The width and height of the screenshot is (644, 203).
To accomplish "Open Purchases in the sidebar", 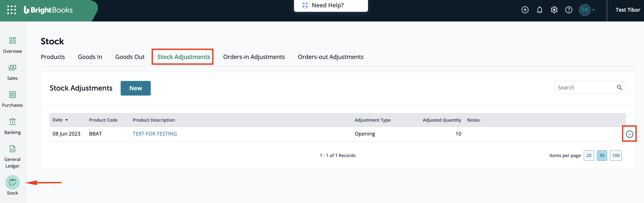I will pos(13,99).
